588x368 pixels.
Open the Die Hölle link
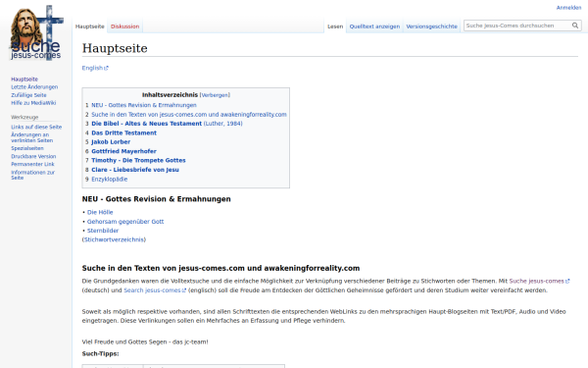tap(100, 212)
